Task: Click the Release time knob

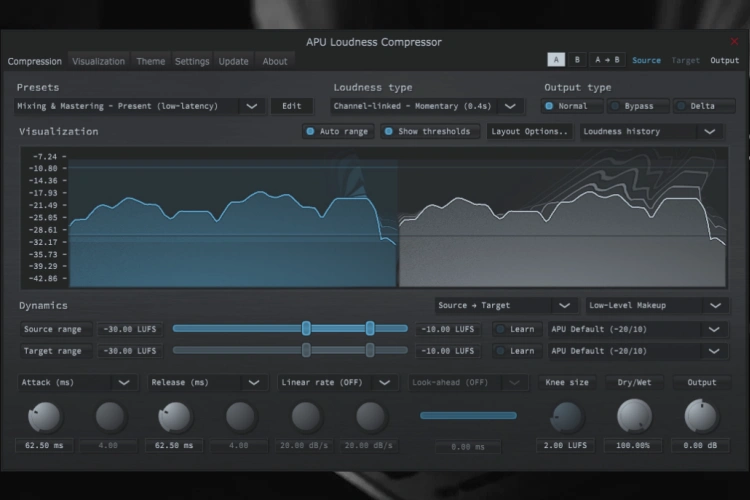Action: point(175,417)
